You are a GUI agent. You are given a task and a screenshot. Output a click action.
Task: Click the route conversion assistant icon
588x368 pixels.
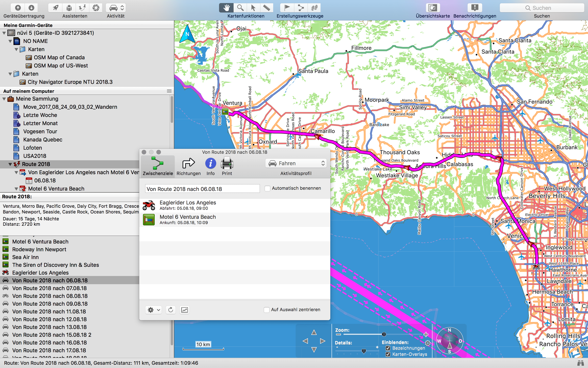82,8
